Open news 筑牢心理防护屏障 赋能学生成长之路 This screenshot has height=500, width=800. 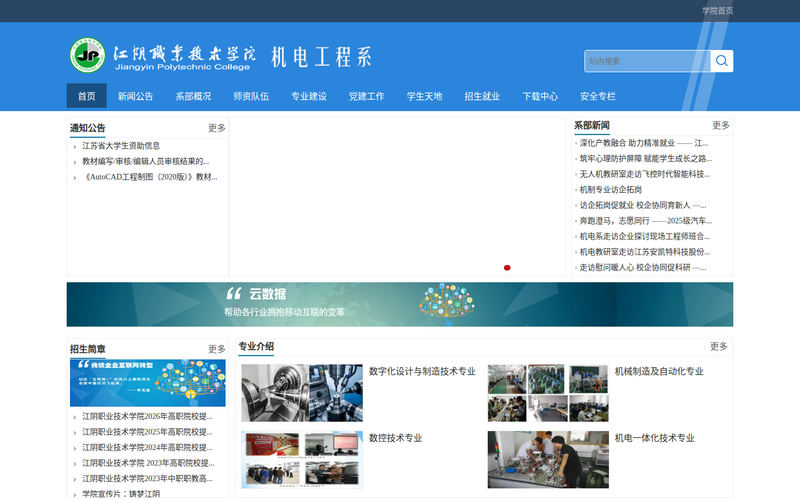[645, 159]
